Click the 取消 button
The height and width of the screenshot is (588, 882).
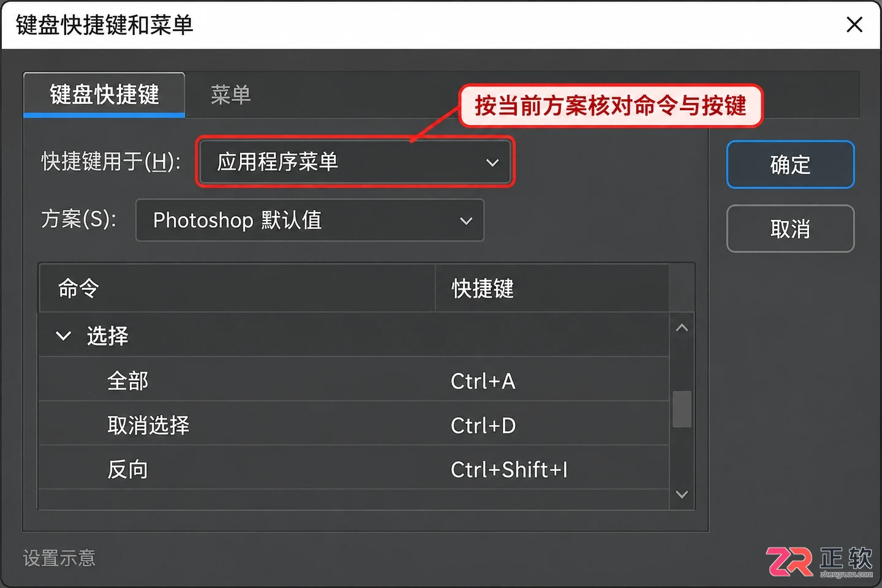click(790, 229)
